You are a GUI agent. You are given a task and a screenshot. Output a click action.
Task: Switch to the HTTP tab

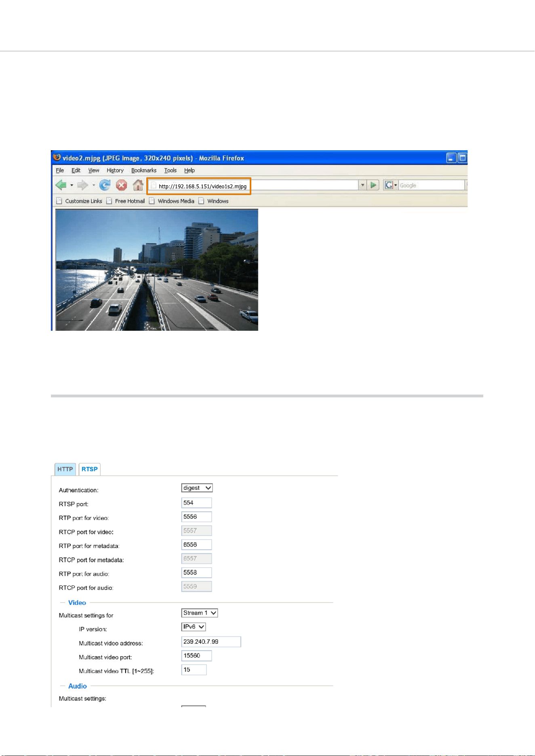[x=65, y=469]
